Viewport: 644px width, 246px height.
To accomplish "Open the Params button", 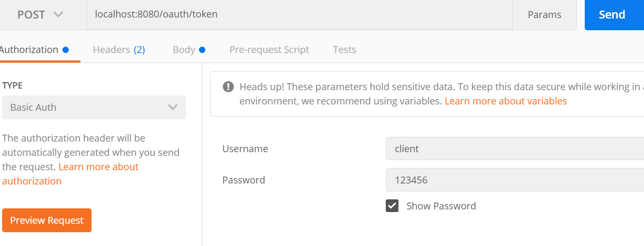I will click(x=545, y=15).
